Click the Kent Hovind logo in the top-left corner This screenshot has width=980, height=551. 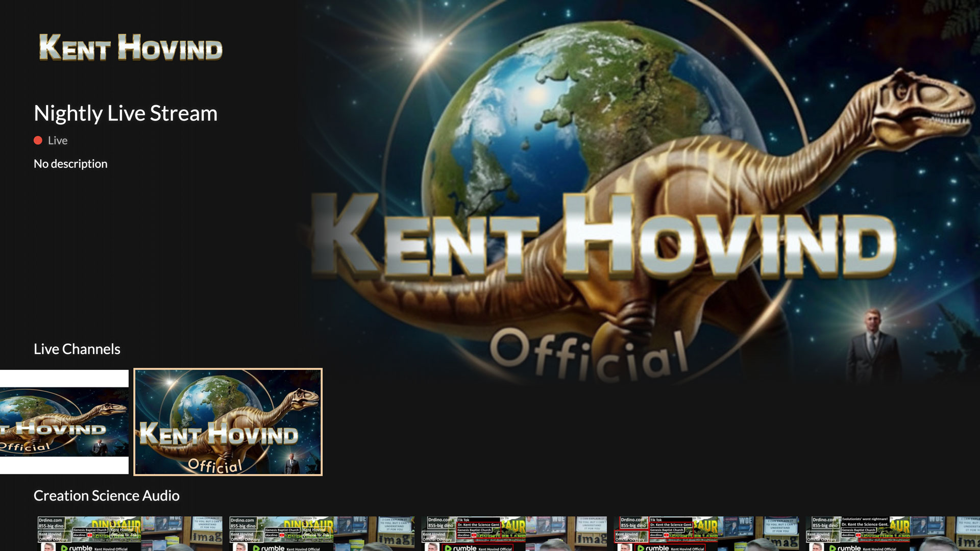(x=131, y=48)
